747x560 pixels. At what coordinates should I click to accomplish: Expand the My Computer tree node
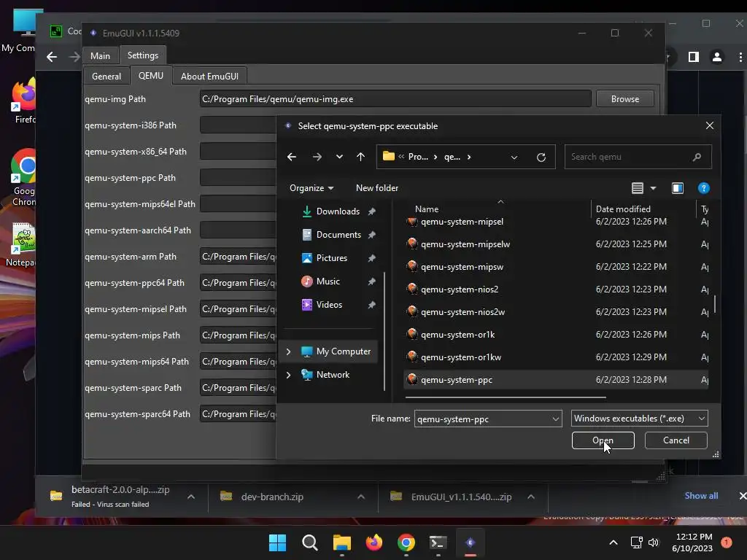pyautogui.click(x=288, y=351)
